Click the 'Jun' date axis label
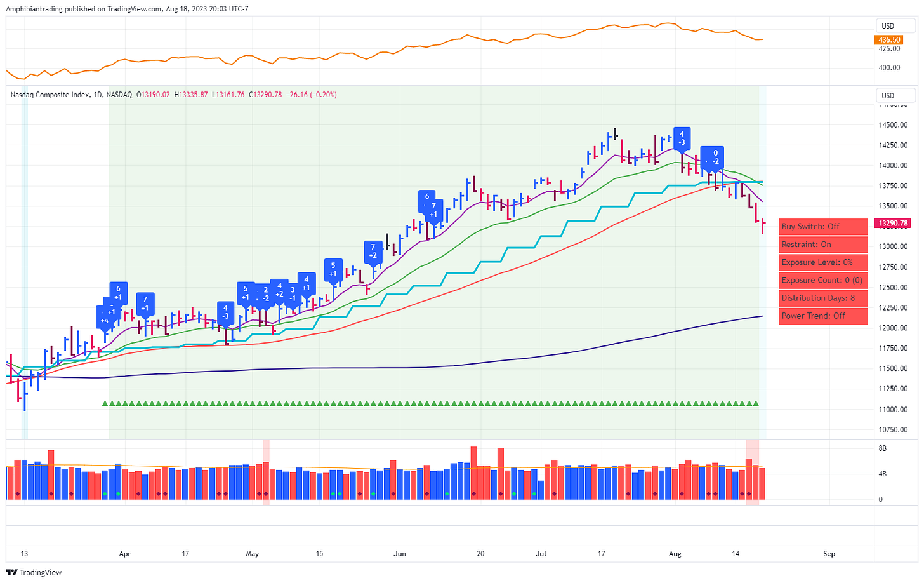Screen dimensions: 924x583 (400, 554)
